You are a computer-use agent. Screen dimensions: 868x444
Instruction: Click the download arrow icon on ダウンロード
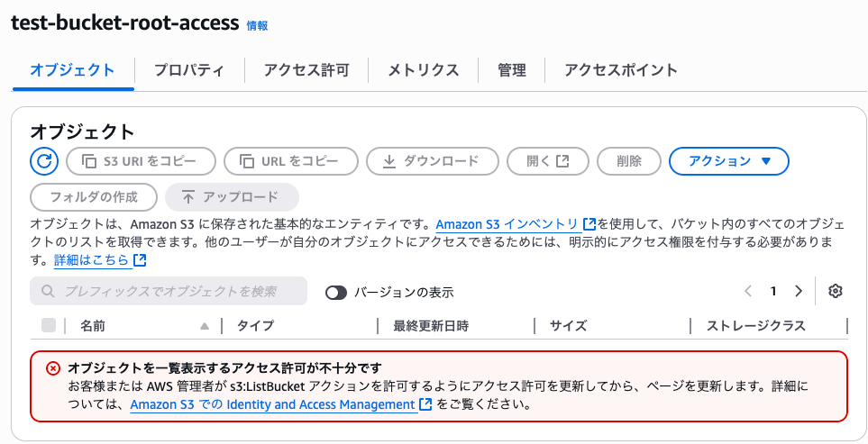[x=389, y=161]
